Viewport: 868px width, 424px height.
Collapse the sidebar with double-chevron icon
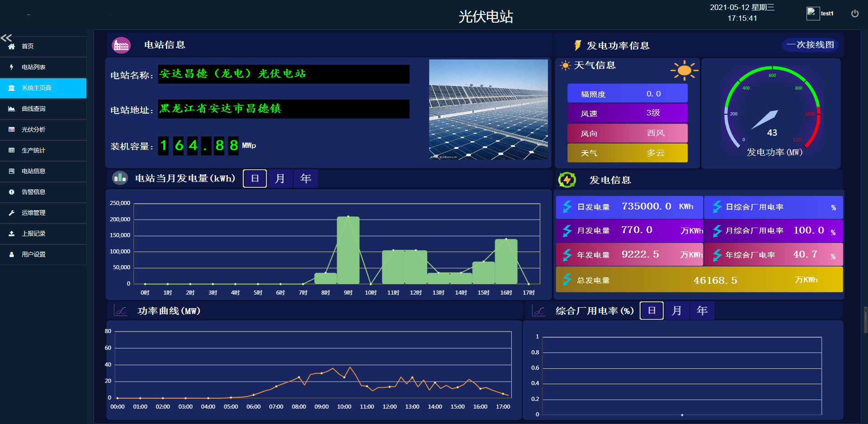(6, 38)
